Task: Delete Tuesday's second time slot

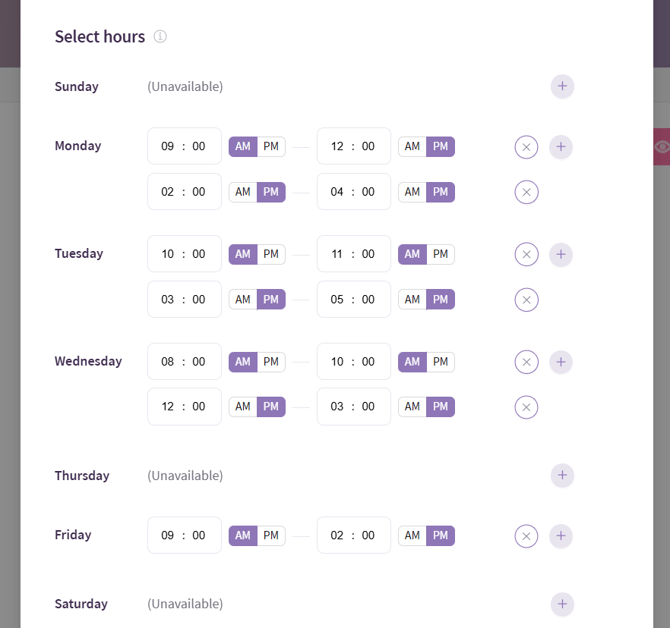Action: (526, 300)
